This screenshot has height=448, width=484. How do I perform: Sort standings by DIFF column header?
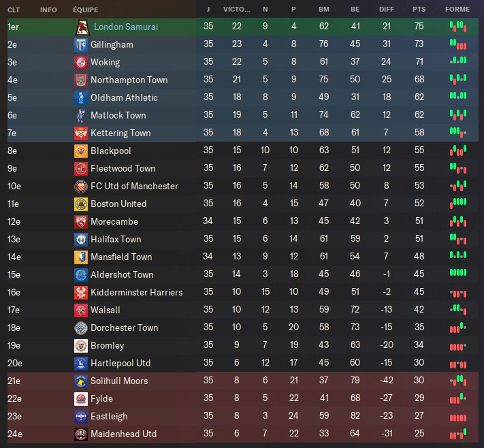click(x=386, y=10)
